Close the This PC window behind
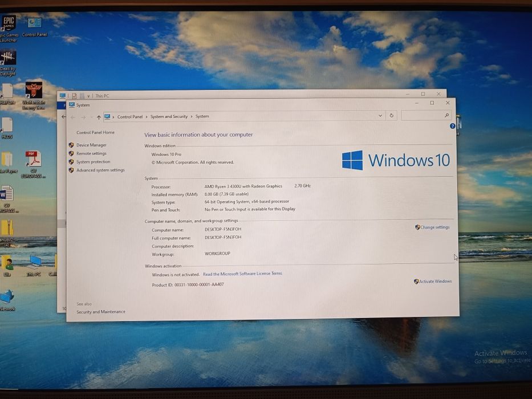532x399 pixels. coord(438,94)
